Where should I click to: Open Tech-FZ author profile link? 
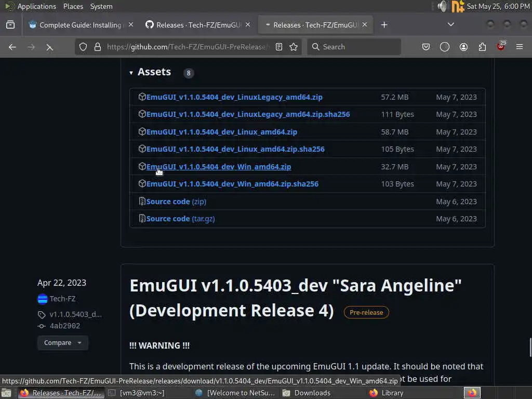point(63,299)
